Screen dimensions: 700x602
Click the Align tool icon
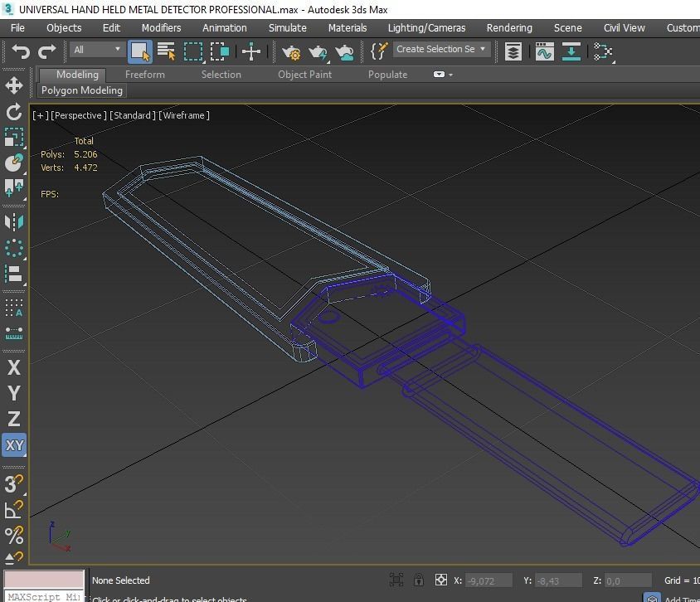14,274
